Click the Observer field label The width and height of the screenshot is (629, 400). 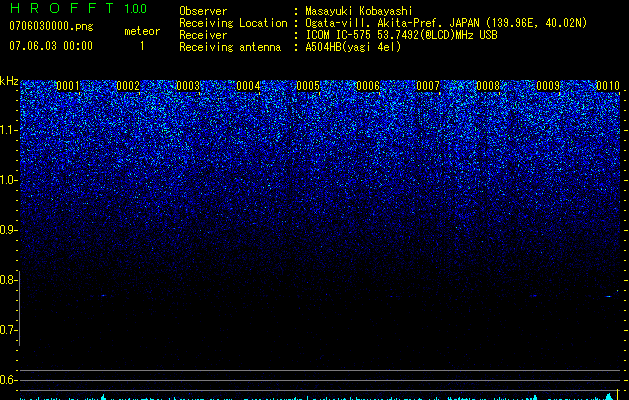click(203, 11)
